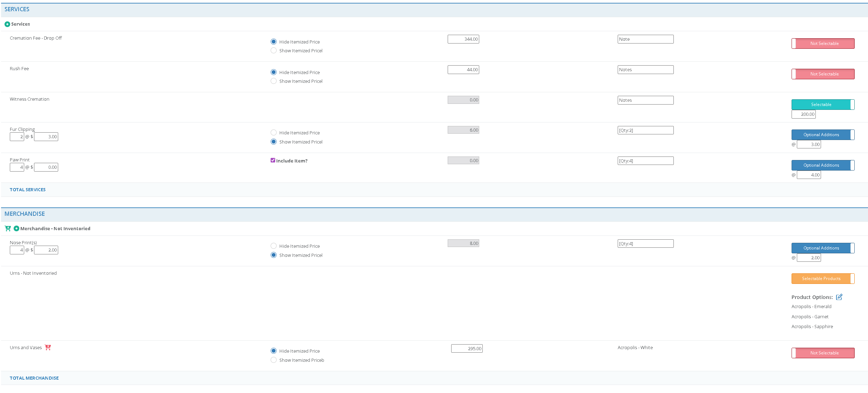Select Hide Itemized Price for Nose Print(s)
Viewport: 868px width, 393px height.
pos(273,246)
